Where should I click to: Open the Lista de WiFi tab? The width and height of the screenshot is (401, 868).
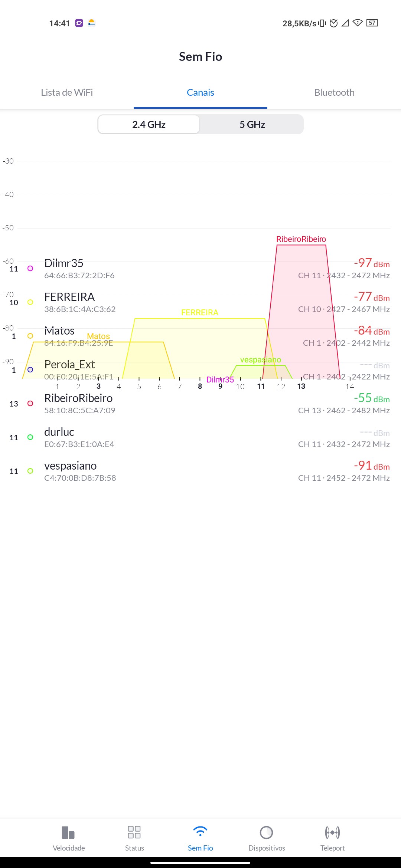point(67,92)
